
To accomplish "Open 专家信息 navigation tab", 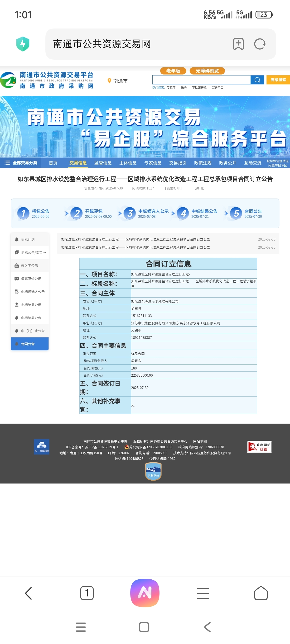I will click(x=153, y=163).
